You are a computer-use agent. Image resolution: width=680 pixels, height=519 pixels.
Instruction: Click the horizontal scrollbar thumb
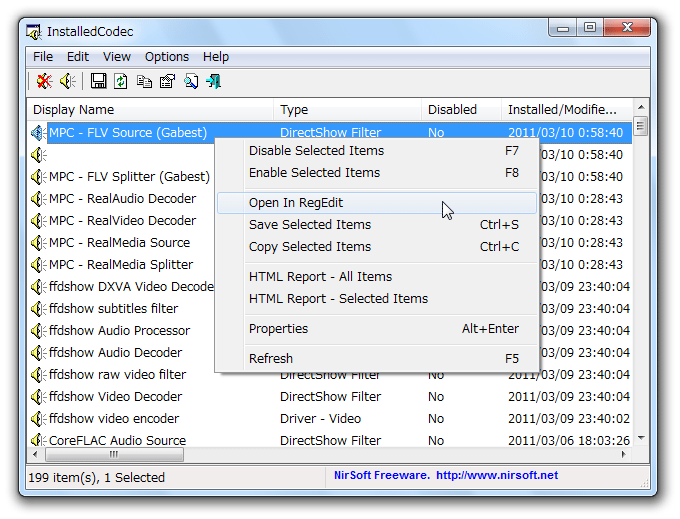tap(114, 454)
